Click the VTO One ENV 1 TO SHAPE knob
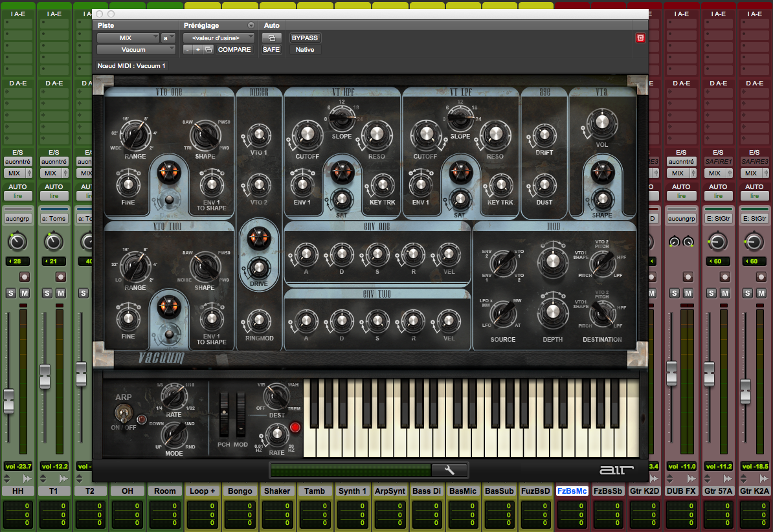This screenshot has height=532, width=773. (212, 184)
